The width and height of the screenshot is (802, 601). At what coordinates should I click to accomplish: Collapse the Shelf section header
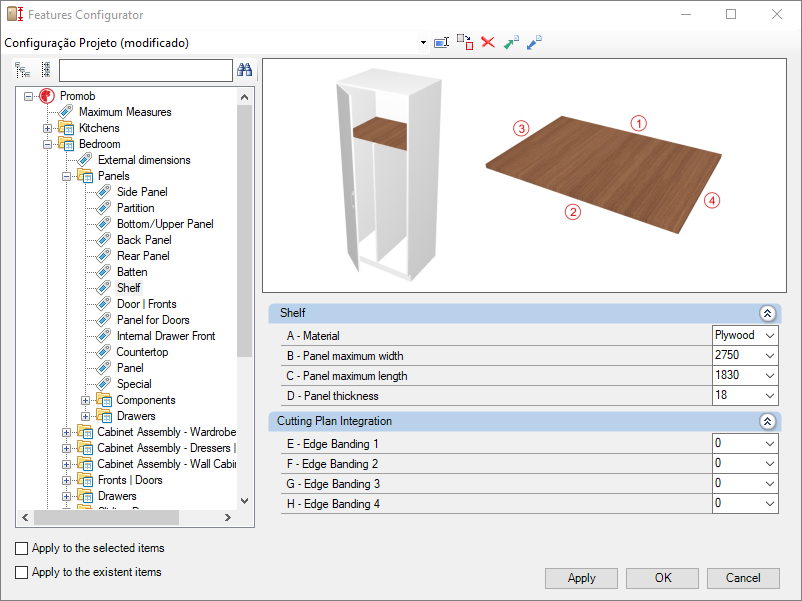coord(768,313)
